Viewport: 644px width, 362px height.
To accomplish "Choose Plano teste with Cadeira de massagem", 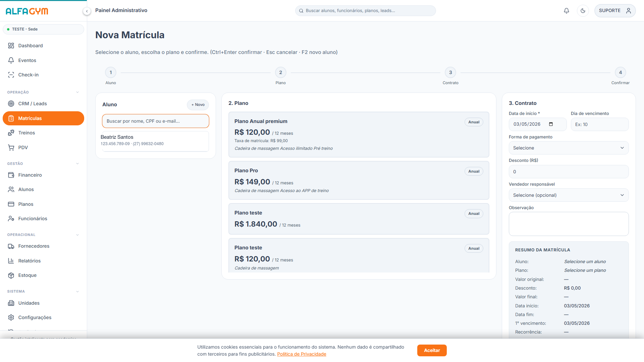I will pos(359,255).
